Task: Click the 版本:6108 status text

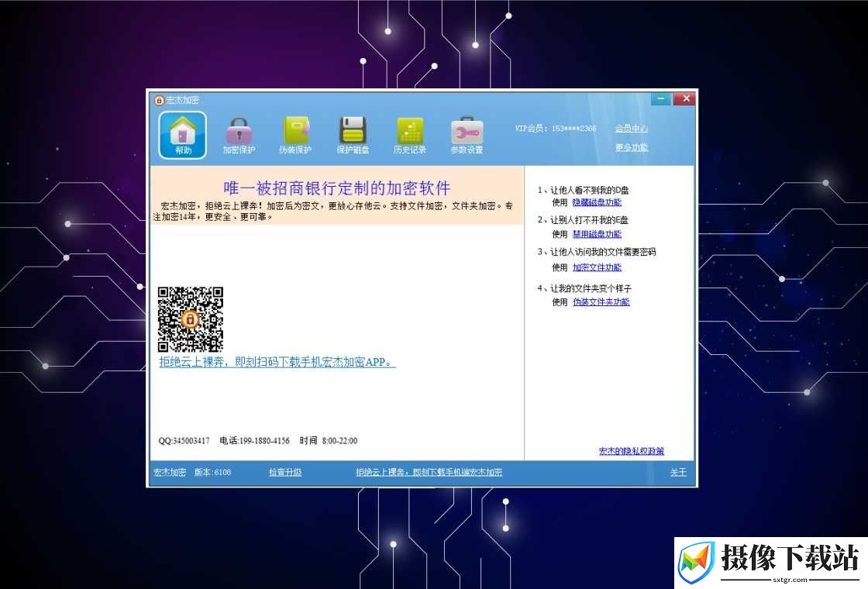Action: tap(212, 472)
